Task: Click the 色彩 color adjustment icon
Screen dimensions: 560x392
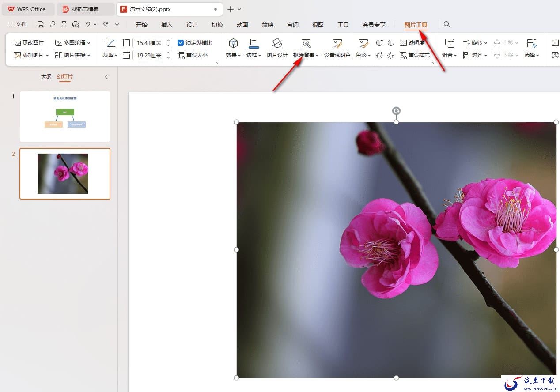Action: pyautogui.click(x=363, y=43)
